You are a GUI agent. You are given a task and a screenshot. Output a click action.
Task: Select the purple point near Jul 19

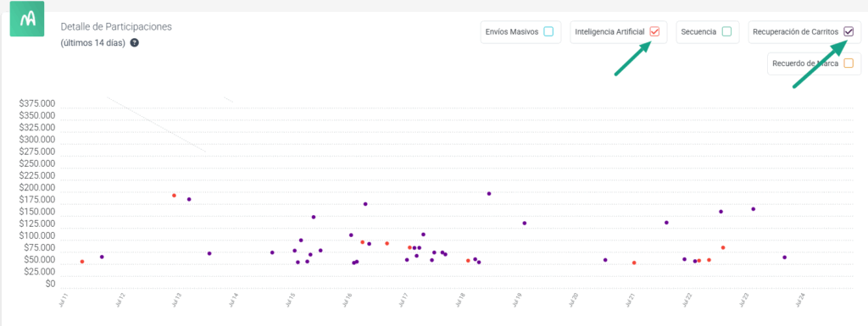pyautogui.click(x=524, y=224)
